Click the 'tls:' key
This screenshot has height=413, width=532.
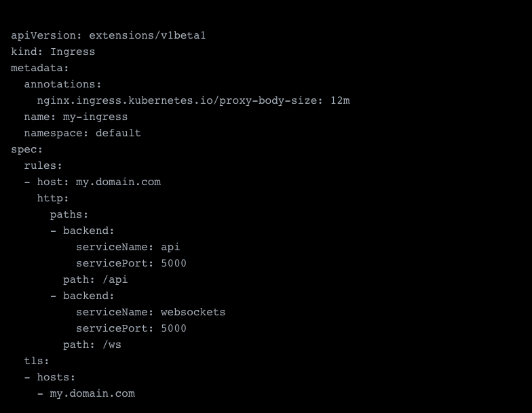click(37, 361)
